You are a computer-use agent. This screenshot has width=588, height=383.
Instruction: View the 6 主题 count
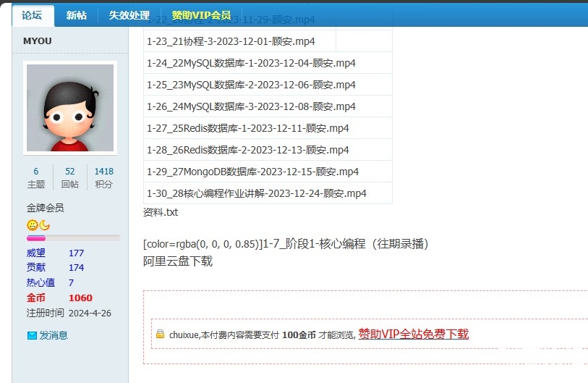[35, 177]
